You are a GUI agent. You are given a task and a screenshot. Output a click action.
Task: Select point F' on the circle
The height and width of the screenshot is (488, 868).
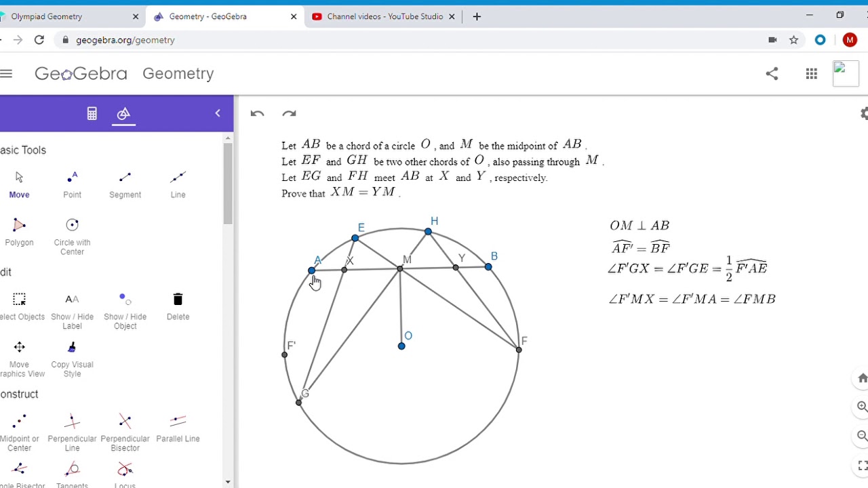click(284, 354)
